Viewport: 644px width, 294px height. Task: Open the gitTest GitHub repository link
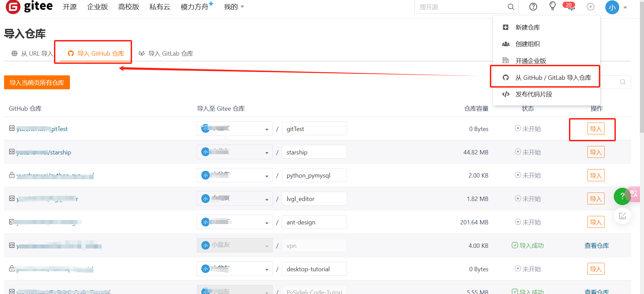pos(42,129)
